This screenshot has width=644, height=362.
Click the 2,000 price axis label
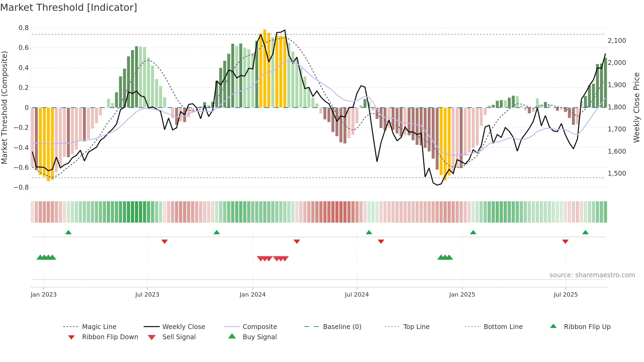coord(617,63)
